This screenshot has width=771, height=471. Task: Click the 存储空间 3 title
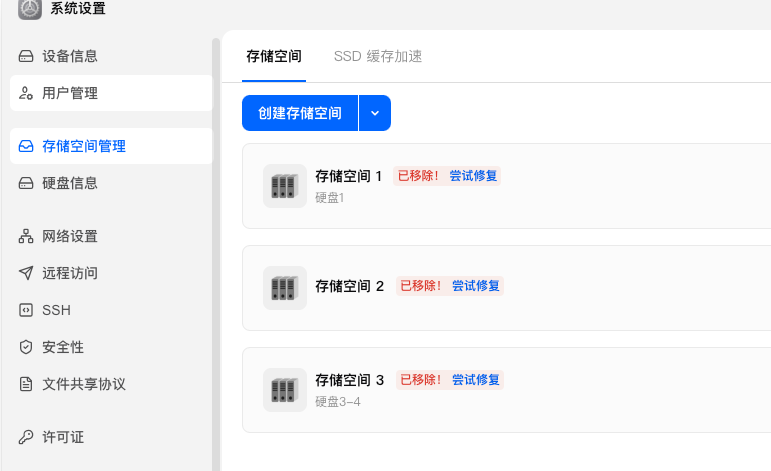(350, 380)
